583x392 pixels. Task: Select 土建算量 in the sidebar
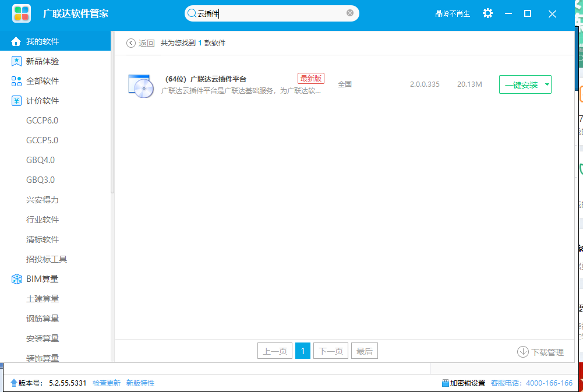point(43,299)
